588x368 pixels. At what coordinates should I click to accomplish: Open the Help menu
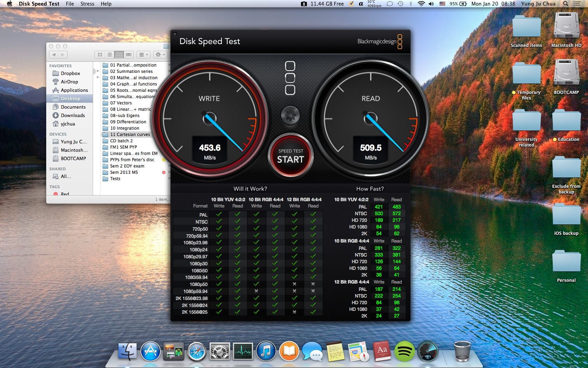click(106, 4)
